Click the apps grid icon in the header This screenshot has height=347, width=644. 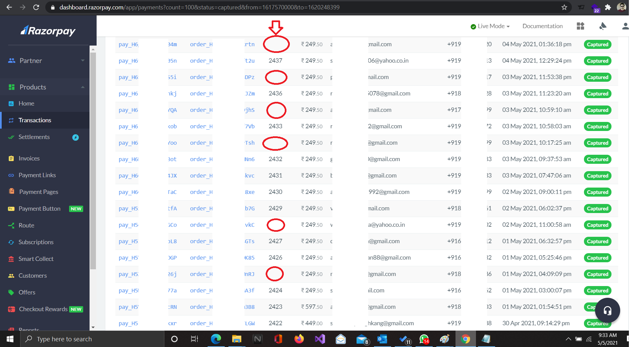pyautogui.click(x=581, y=26)
